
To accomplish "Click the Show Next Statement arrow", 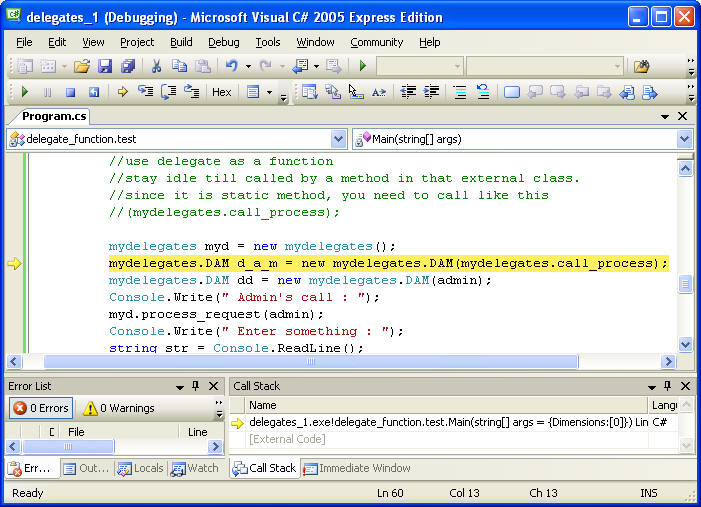I will tap(122, 92).
